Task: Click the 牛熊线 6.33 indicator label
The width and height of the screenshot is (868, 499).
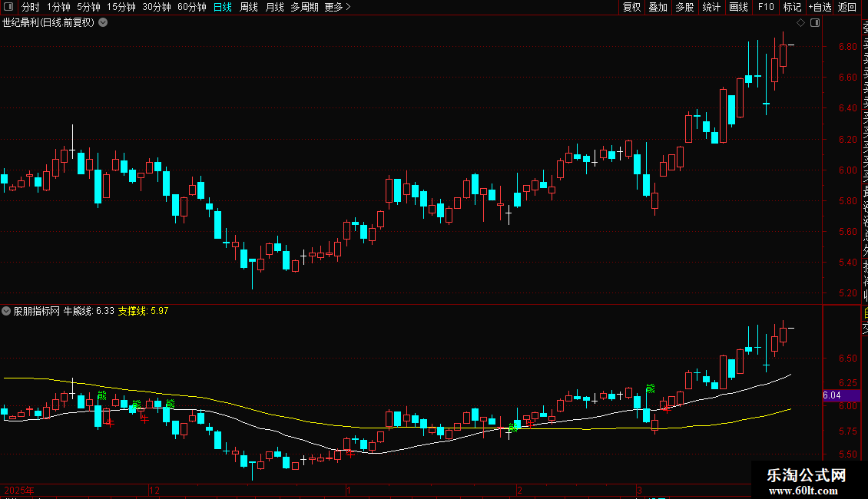Action: [x=88, y=311]
